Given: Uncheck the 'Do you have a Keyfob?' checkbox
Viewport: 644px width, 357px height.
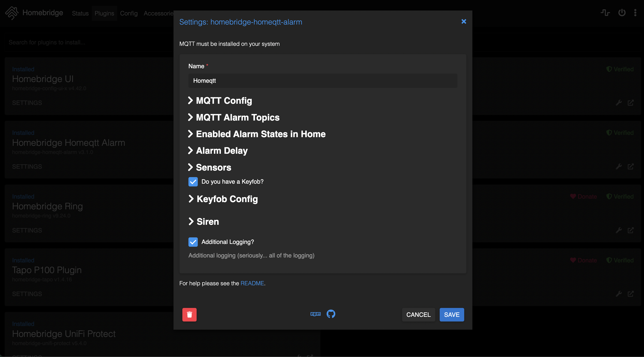Looking at the screenshot, I should pyautogui.click(x=193, y=182).
